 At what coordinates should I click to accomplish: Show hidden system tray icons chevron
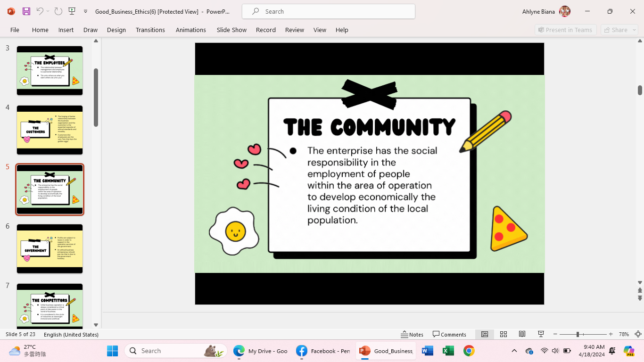click(514, 351)
